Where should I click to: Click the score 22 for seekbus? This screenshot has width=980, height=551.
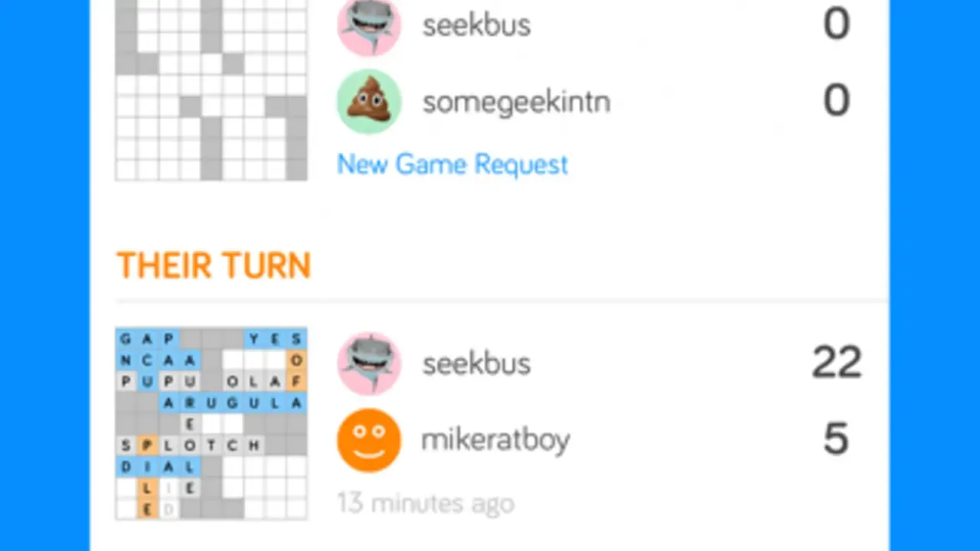click(x=837, y=363)
